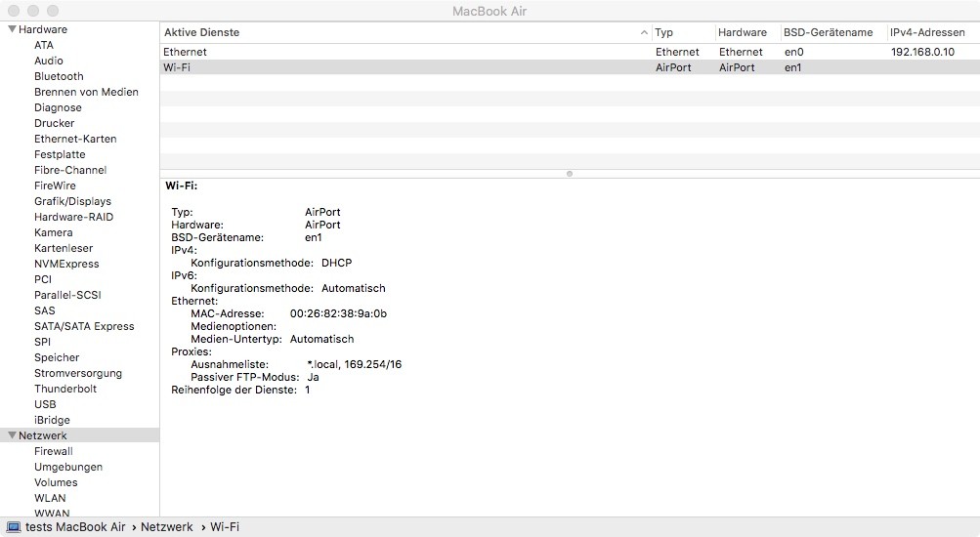980x537 pixels.
Task: Click the computer icon in path bar
Action: (13, 527)
